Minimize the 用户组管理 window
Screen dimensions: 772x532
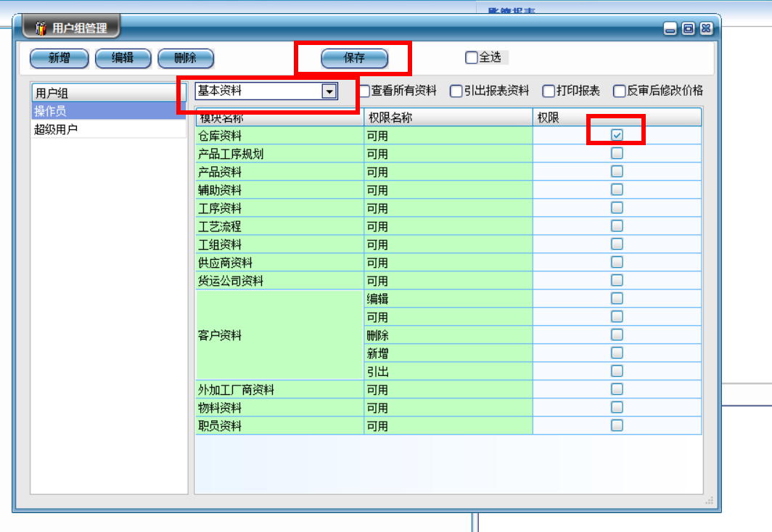pos(670,28)
